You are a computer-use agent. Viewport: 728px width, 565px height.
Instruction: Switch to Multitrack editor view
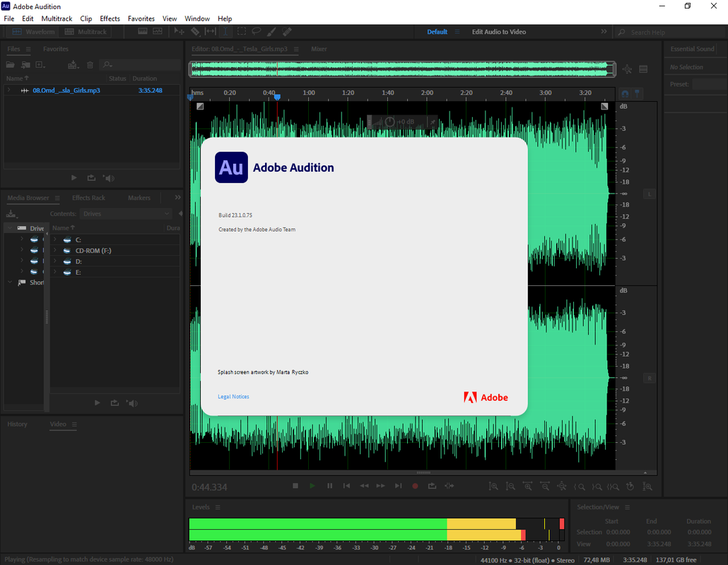(86, 32)
